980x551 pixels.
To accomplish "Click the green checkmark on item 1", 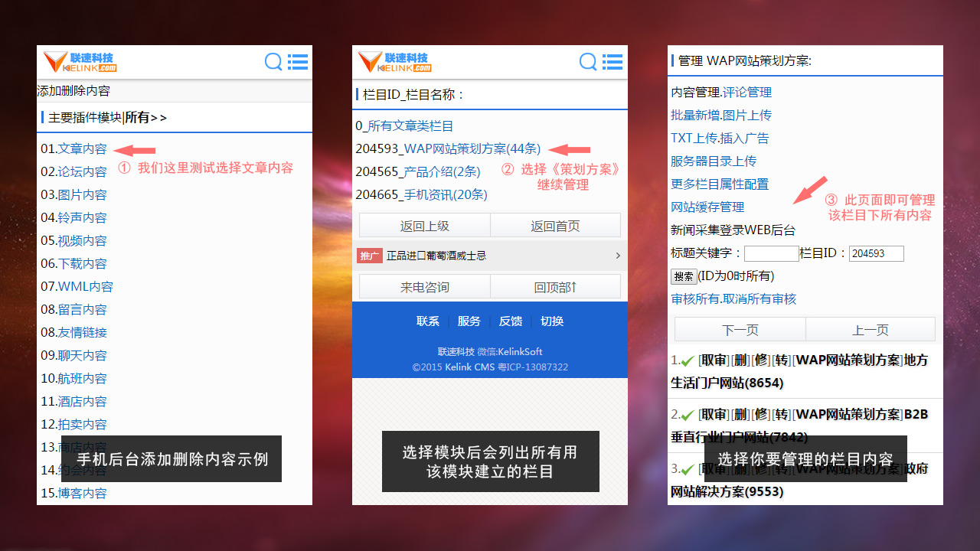I will click(x=688, y=360).
